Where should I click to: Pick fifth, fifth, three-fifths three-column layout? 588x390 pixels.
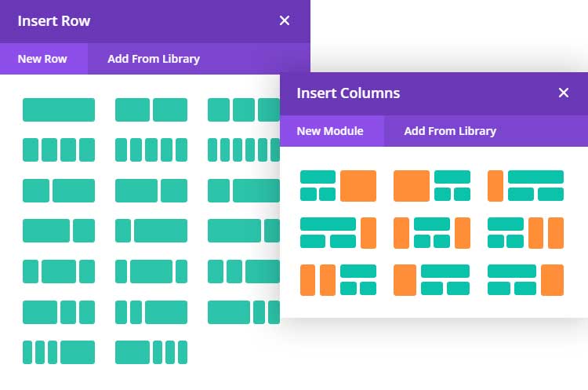pos(151,312)
